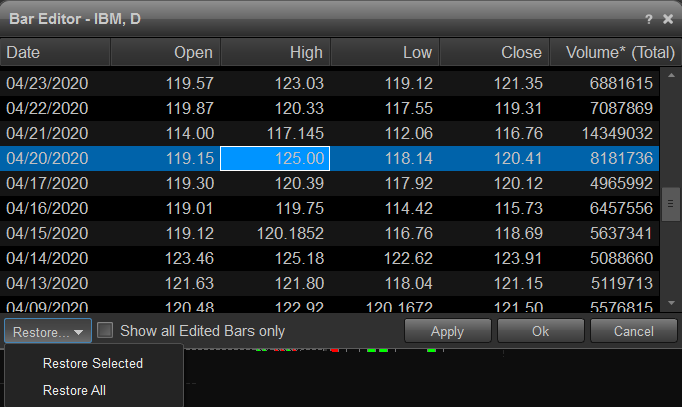Click Open value 119.15
This screenshot has width=682, height=407.
[190, 158]
